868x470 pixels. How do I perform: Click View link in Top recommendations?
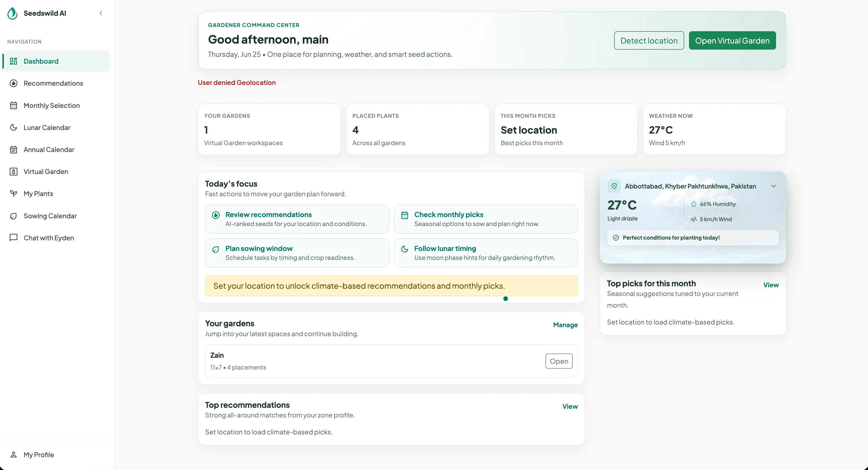pyautogui.click(x=570, y=407)
